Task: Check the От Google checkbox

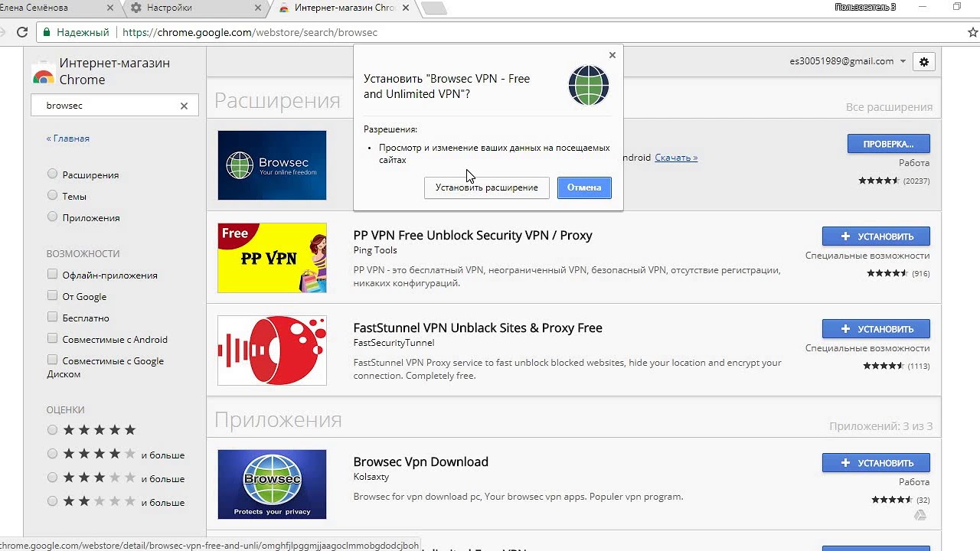Action: (x=52, y=295)
